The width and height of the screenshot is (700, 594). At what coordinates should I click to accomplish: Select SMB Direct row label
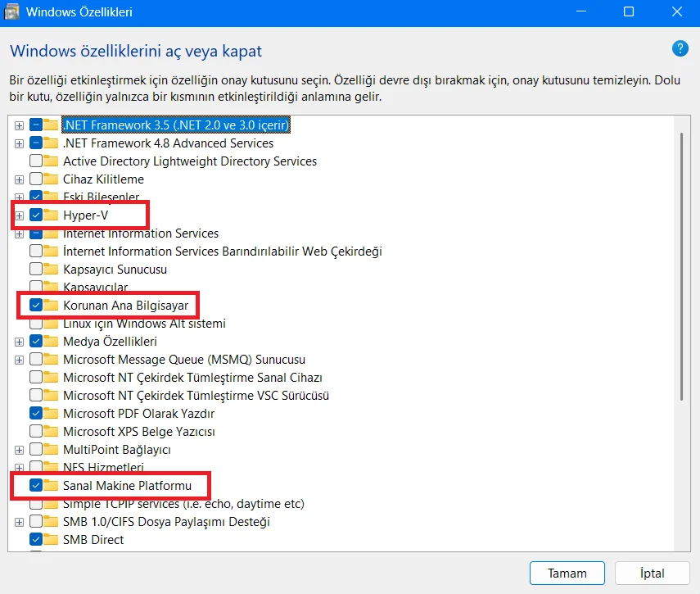[x=93, y=540]
